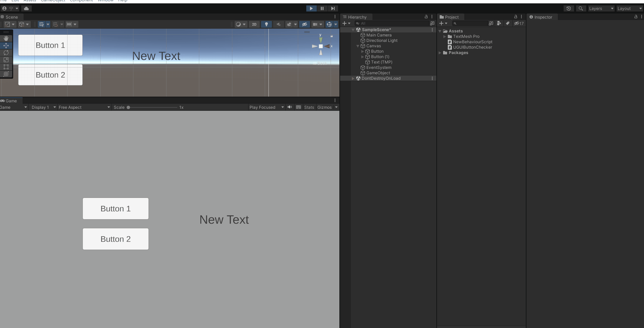Click the grid visibility icon in Scene toolbar
Viewport: 644px width, 328px height.
pyautogui.click(x=41, y=24)
